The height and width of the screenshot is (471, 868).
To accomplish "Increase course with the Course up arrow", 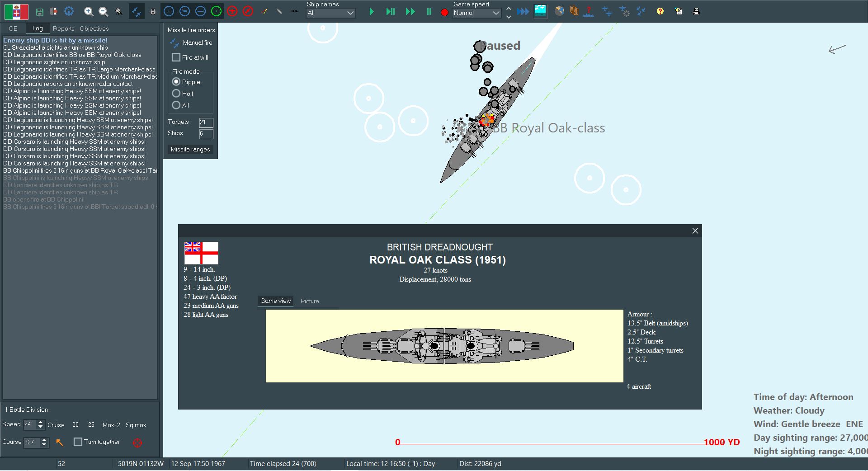I will [x=44, y=440].
